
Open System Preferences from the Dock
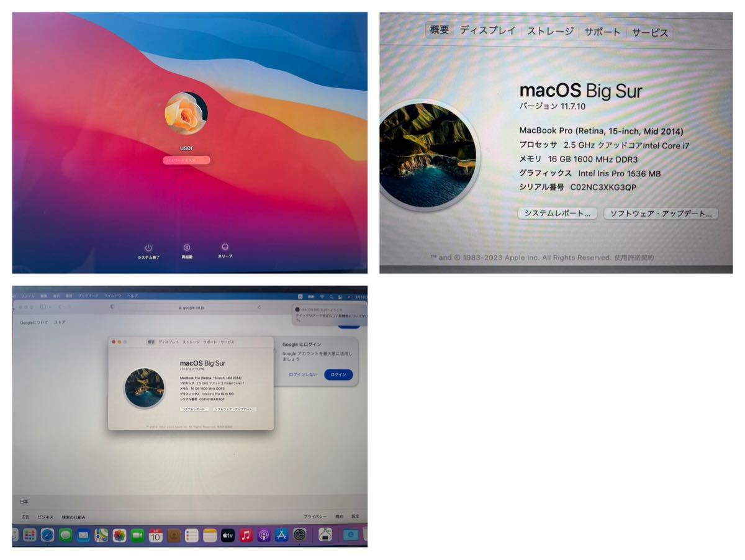coord(300,535)
